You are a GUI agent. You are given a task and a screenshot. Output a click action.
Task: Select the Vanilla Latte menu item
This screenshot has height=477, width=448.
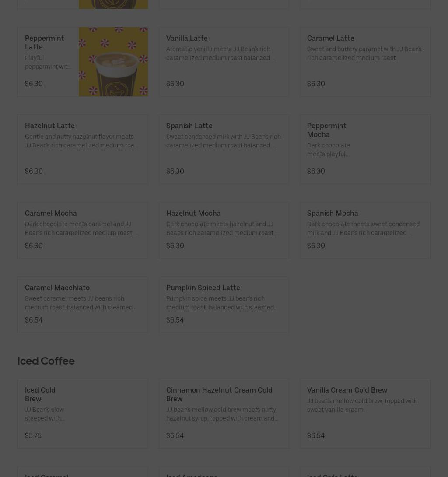pyautogui.click(x=224, y=62)
